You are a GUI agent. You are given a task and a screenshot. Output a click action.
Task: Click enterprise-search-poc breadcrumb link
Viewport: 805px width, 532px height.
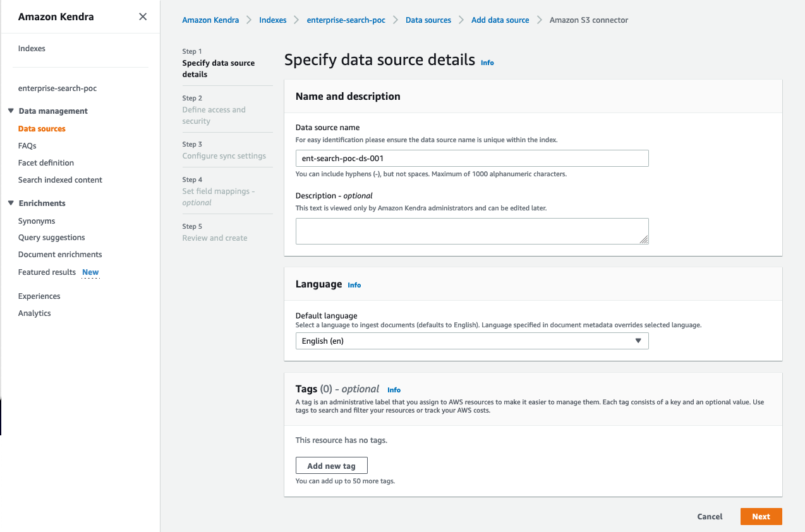pos(346,20)
